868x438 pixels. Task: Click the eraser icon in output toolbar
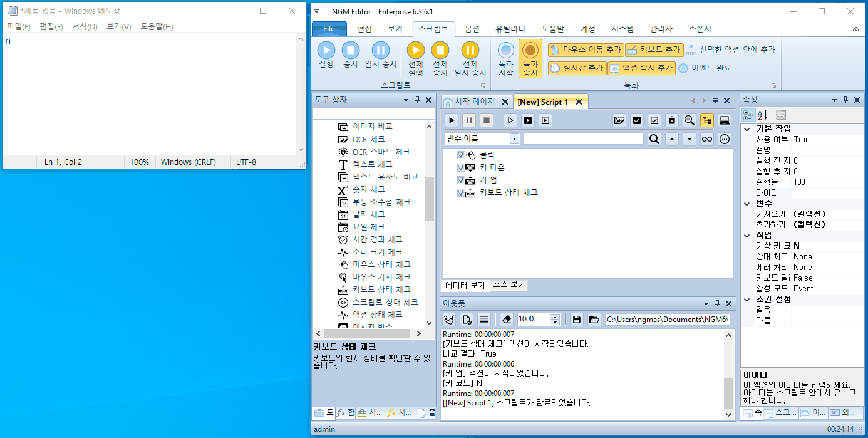point(507,319)
